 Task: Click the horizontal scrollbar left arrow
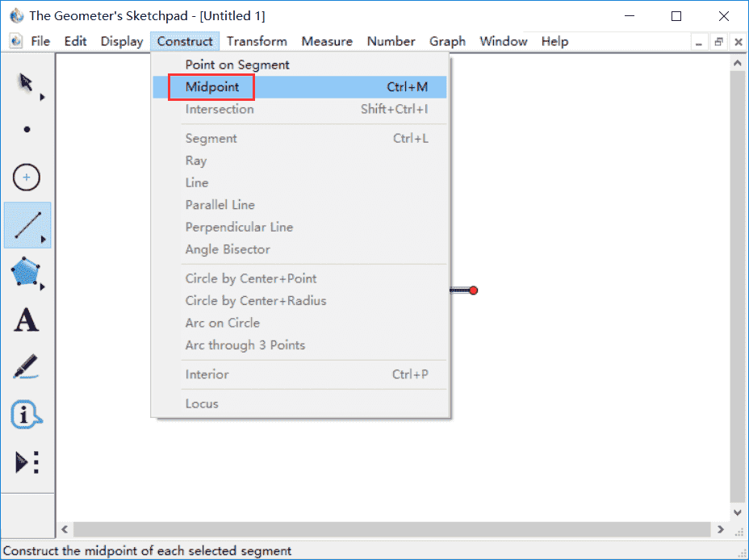(65, 529)
